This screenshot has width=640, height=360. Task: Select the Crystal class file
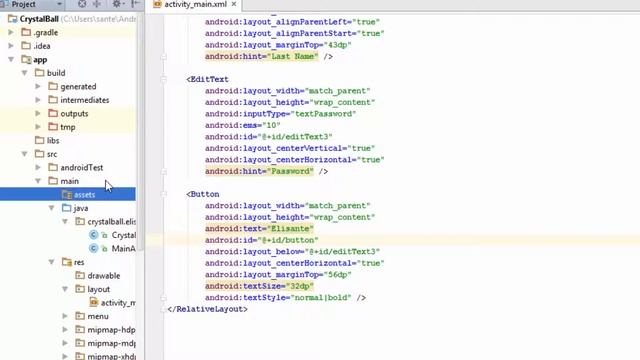click(x=124, y=235)
